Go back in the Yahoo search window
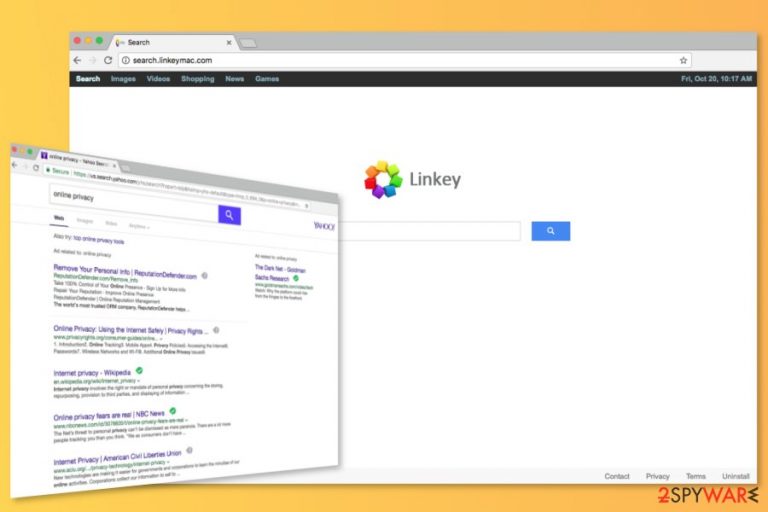Screen dimensions: 768x512 14,165
